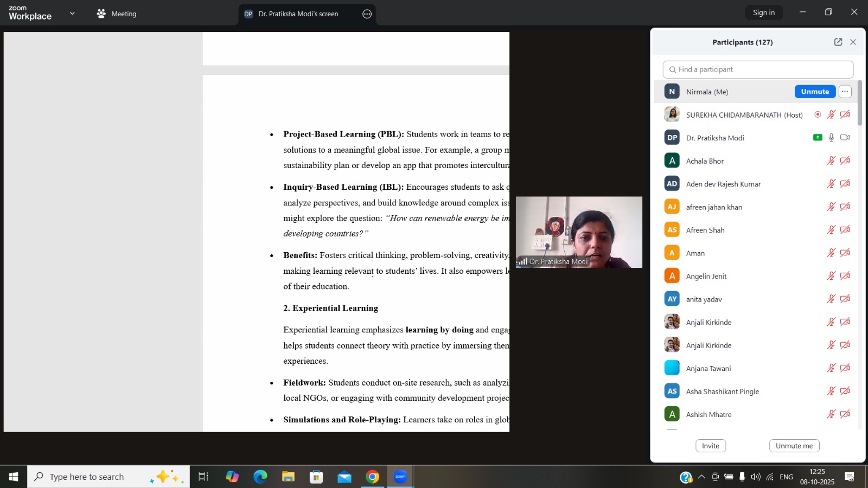Click Achala Bhor's muted microphone icon
This screenshot has width=868, height=488.
pyautogui.click(x=831, y=161)
